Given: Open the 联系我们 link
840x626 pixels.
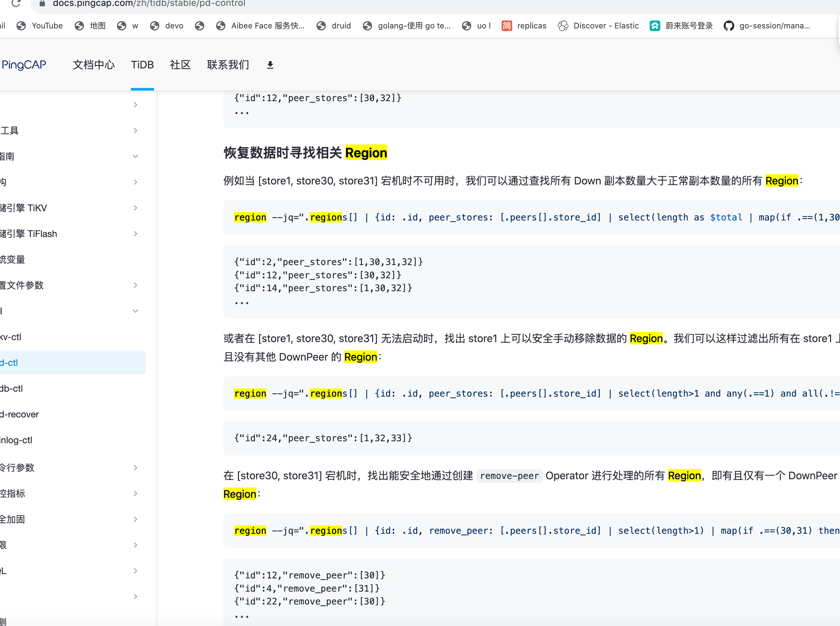Looking at the screenshot, I should pos(228,65).
